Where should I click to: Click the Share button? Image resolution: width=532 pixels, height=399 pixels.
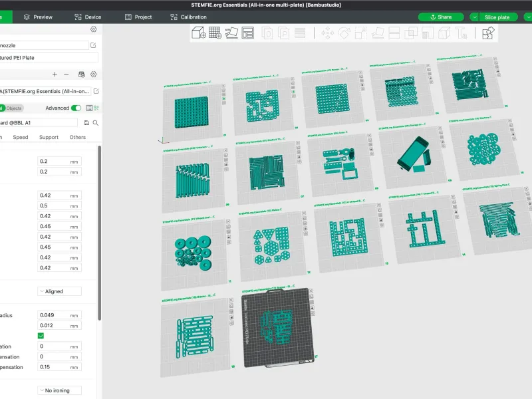pos(441,17)
